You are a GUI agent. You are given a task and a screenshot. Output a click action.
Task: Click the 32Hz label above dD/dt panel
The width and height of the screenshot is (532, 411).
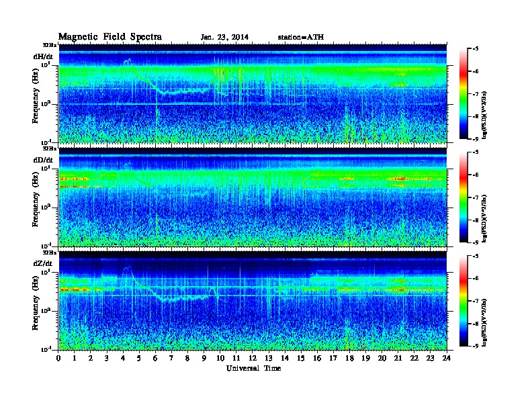coord(50,148)
